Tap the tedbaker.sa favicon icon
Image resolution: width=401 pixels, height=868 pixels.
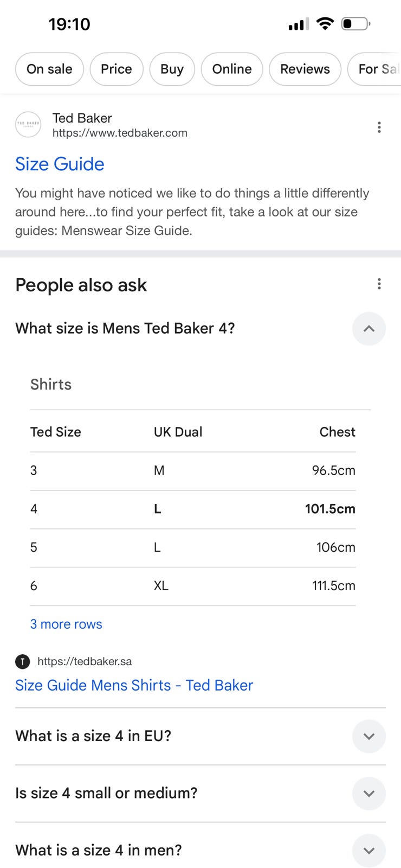click(x=22, y=661)
